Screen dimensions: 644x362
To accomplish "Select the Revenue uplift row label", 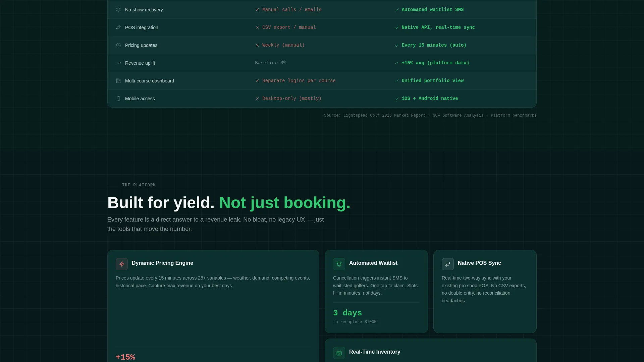I will [x=140, y=63].
